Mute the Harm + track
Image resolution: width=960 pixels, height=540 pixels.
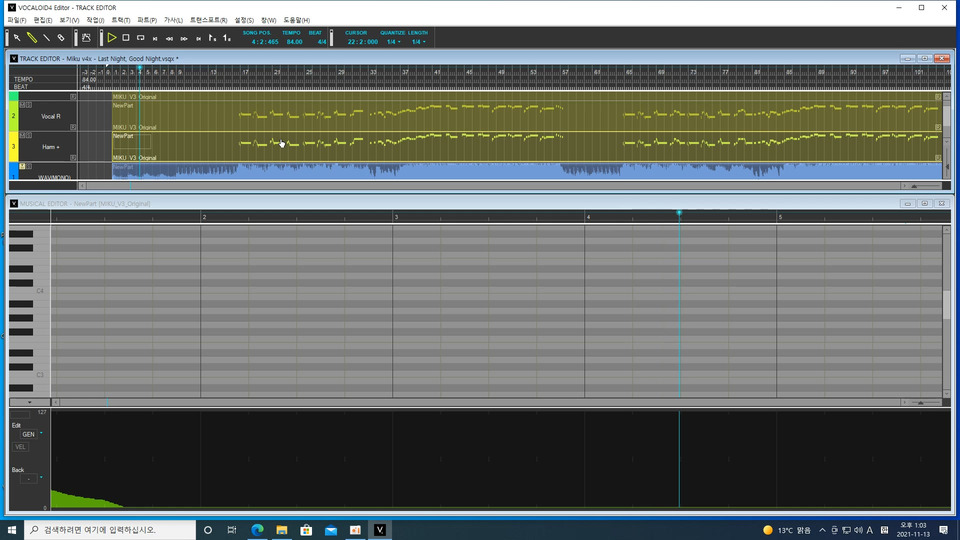click(x=22, y=135)
